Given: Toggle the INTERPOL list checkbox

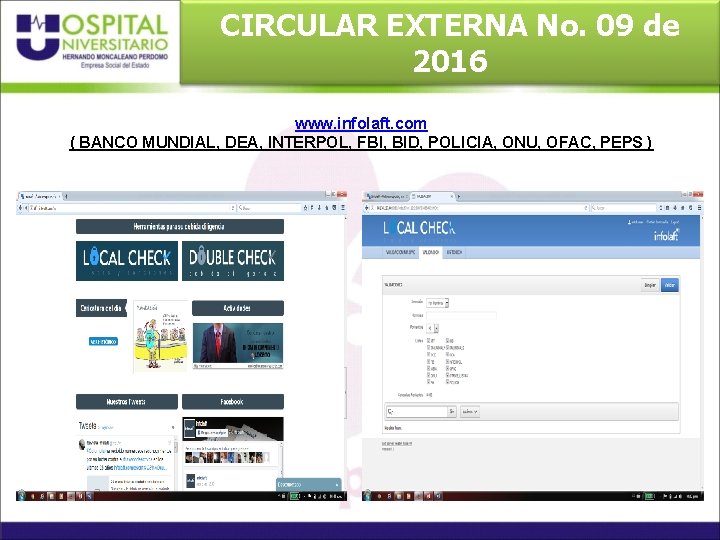Looking at the screenshot, I should [447, 362].
